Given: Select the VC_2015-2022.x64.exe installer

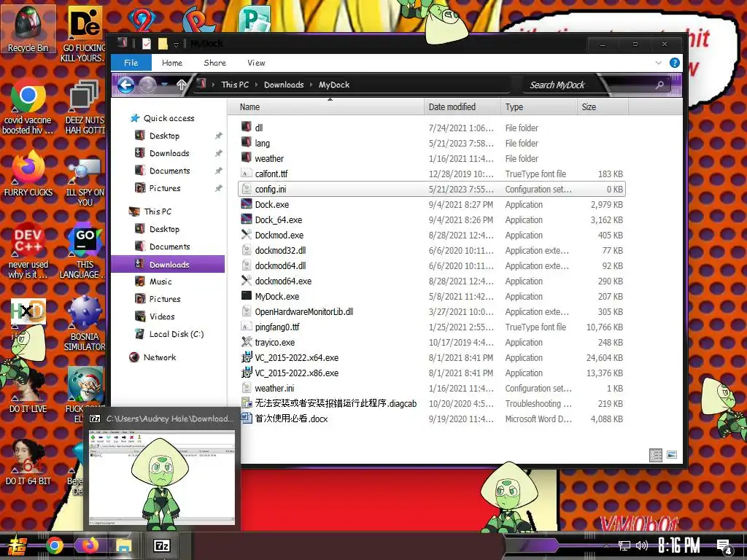Looking at the screenshot, I should point(296,357).
